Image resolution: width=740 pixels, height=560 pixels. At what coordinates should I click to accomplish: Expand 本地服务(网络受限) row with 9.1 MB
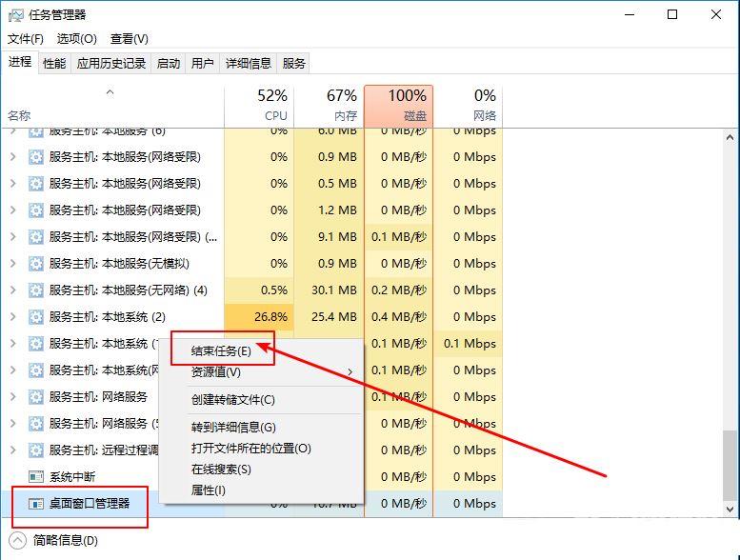point(13,237)
